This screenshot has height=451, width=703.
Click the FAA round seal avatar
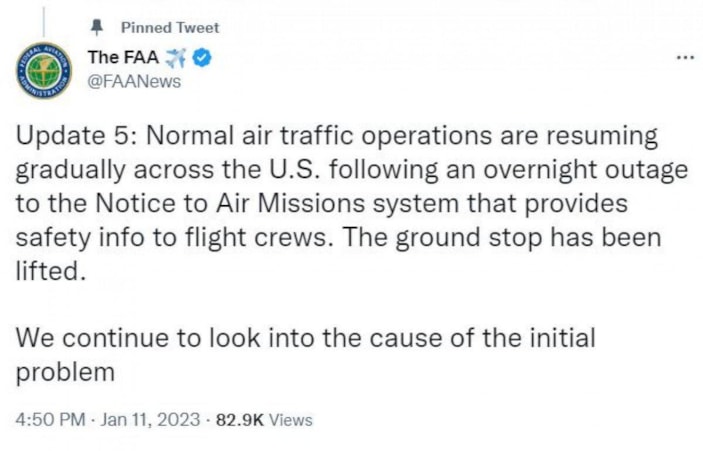click(45, 72)
